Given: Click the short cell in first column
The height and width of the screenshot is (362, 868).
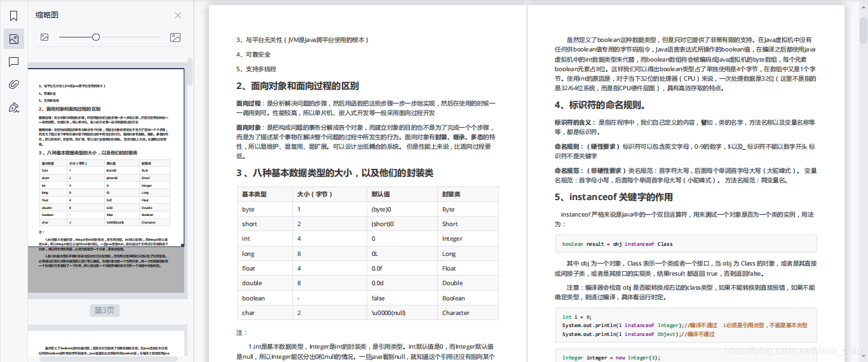Looking at the screenshot, I should 249,224.
